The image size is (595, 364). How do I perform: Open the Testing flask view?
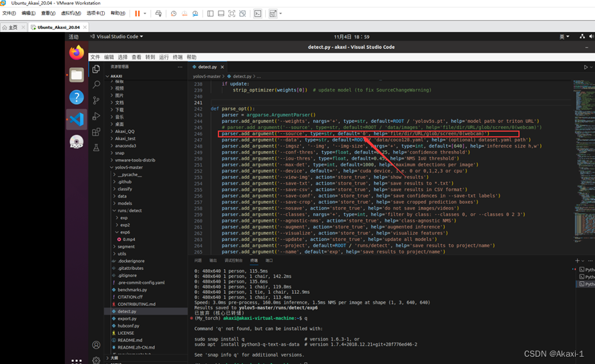(x=96, y=148)
